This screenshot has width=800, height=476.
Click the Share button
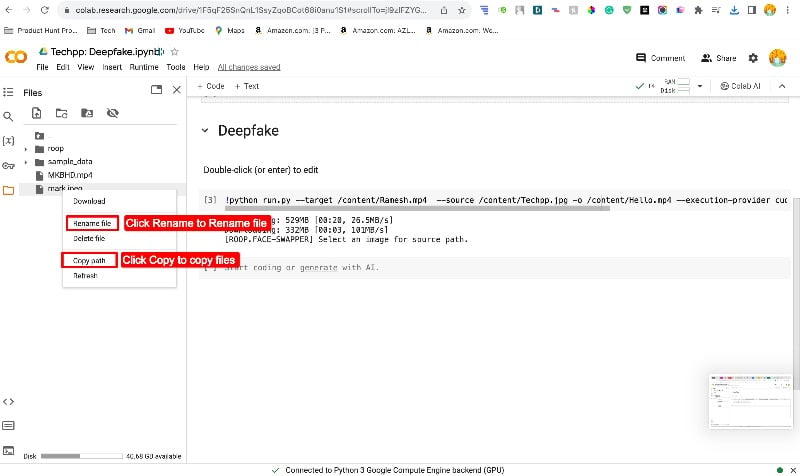718,58
